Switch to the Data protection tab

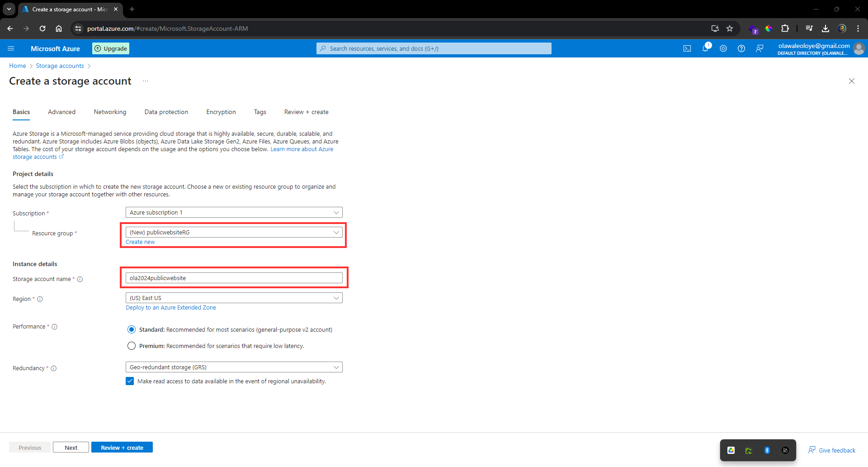(x=166, y=112)
